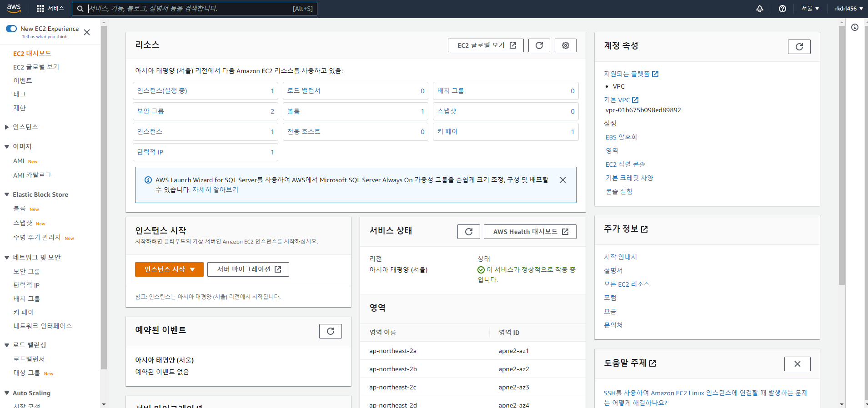
Task: Collapse the Elastic Block Store section
Action: [x=7, y=194]
